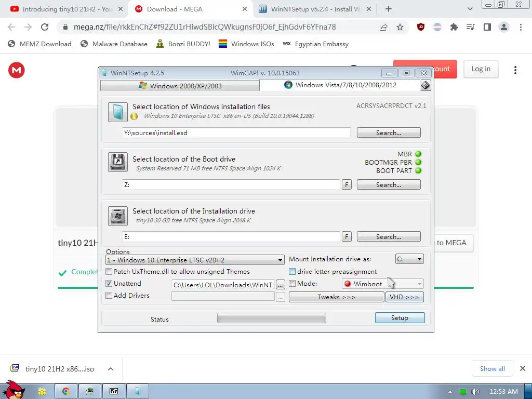Open the media controls toolbar icon
This screenshot has width=532, height=399.
tap(470, 27)
